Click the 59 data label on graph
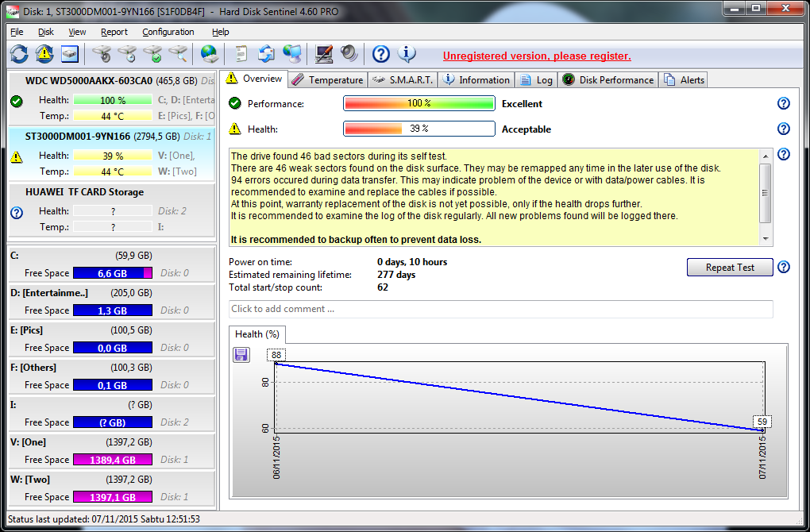This screenshot has height=532, width=810. [762, 422]
